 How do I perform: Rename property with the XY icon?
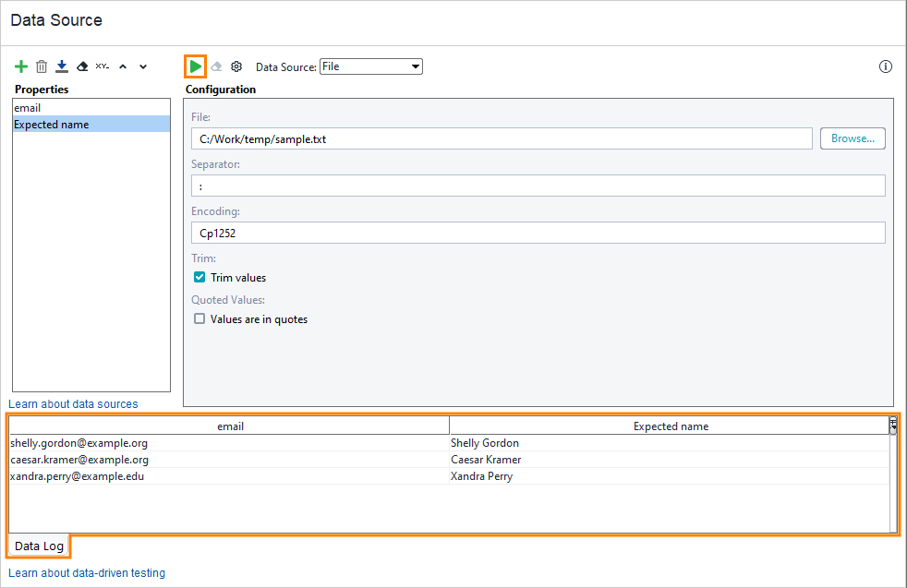(x=103, y=66)
